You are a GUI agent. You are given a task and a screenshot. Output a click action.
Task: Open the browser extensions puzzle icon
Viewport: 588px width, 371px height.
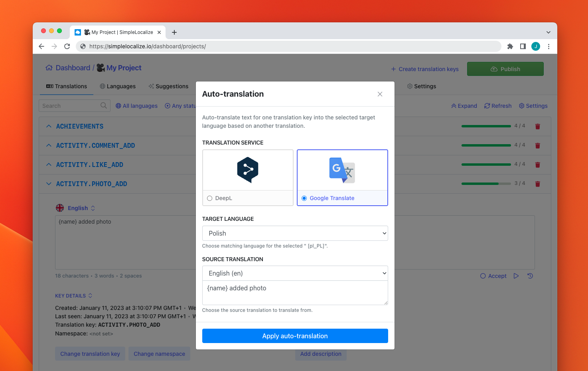point(510,46)
